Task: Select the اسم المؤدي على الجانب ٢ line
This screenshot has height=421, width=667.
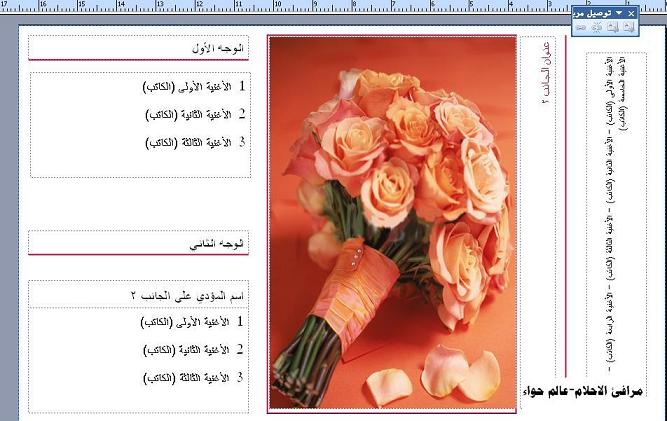Action: pos(188,296)
